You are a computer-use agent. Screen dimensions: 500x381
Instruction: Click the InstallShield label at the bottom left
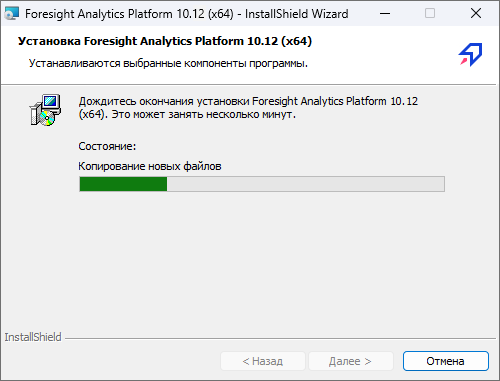click(33, 337)
